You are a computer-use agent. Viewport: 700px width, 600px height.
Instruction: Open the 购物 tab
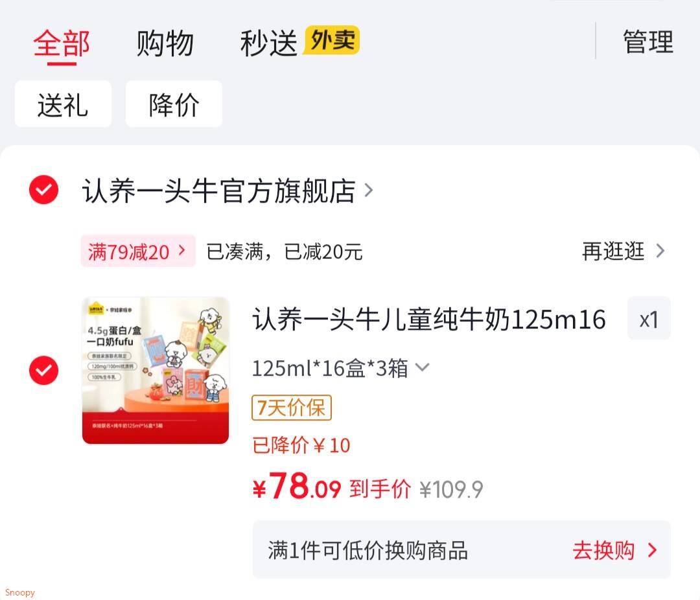click(x=165, y=44)
